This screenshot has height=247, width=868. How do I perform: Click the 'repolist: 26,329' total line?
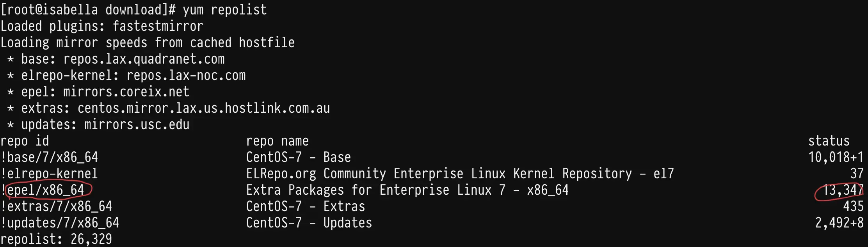[x=56, y=239]
